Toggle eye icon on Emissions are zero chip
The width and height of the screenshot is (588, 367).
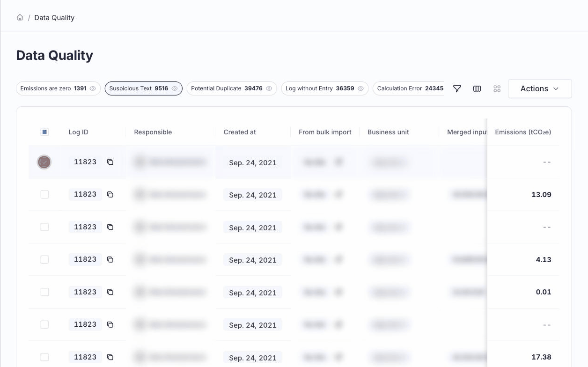(93, 88)
